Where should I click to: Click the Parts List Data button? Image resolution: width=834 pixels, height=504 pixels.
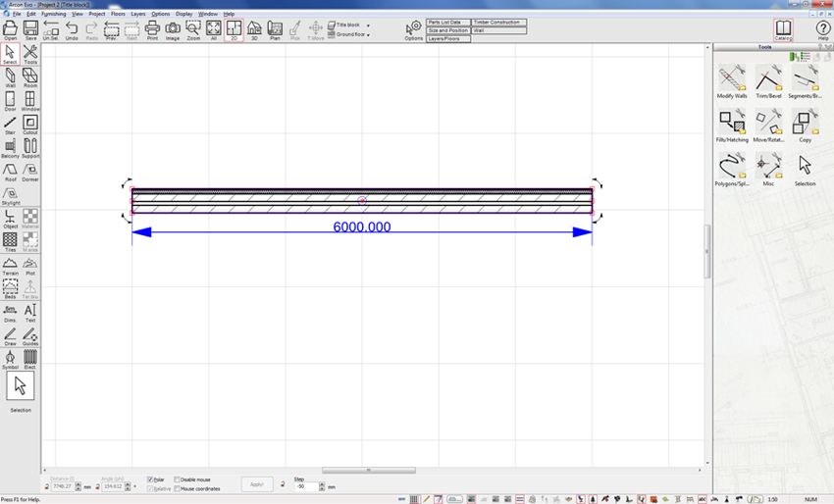click(x=448, y=23)
